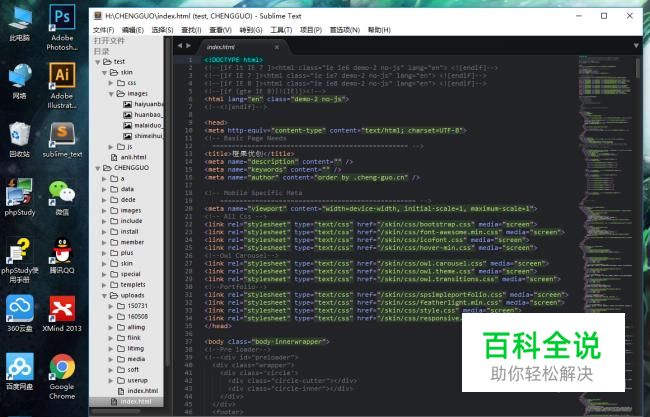This screenshot has width=650, height=417.
Task: Launch XMind 2013 from the desktop
Action: click(62, 313)
